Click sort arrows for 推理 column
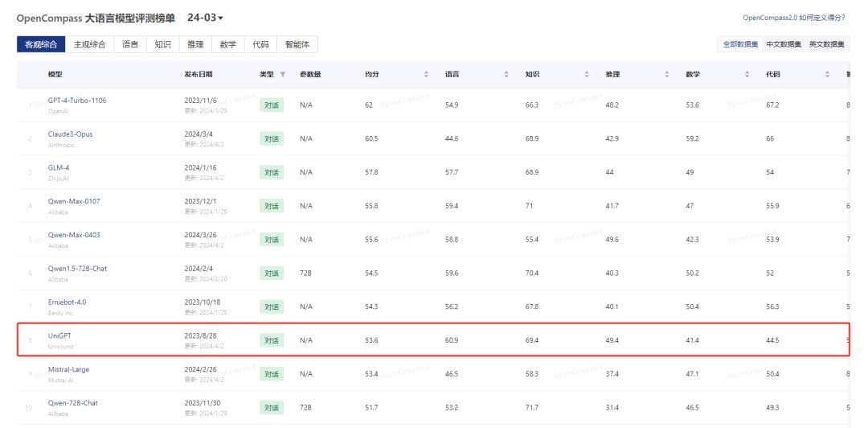Viewport: 868px width, 428px height. (x=667, y=74)
